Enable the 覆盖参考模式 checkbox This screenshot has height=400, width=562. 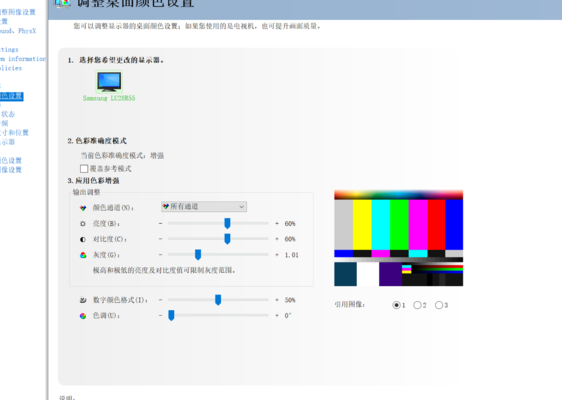[x=84, y=168]
